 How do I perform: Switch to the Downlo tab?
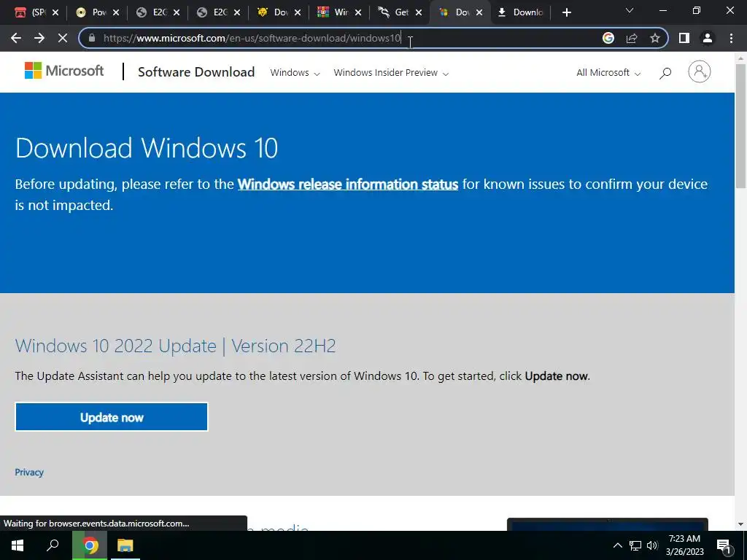point(522,12)
